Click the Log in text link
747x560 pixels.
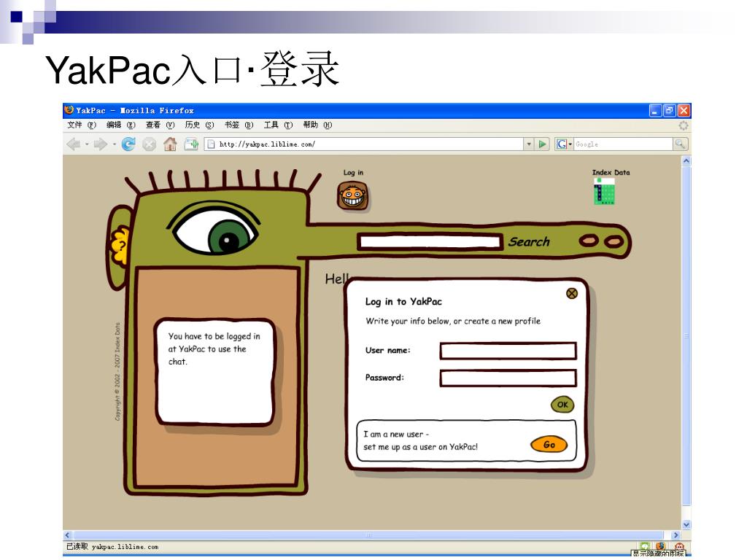coord(353,172)
